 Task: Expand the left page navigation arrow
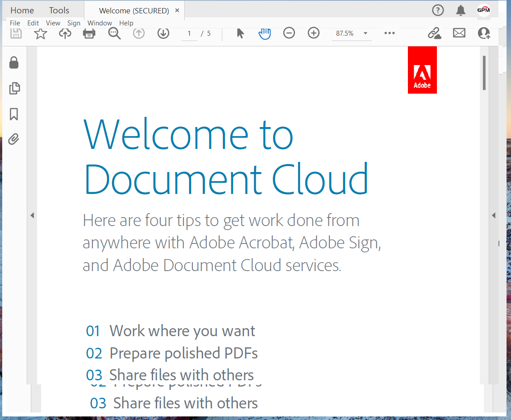32,215
